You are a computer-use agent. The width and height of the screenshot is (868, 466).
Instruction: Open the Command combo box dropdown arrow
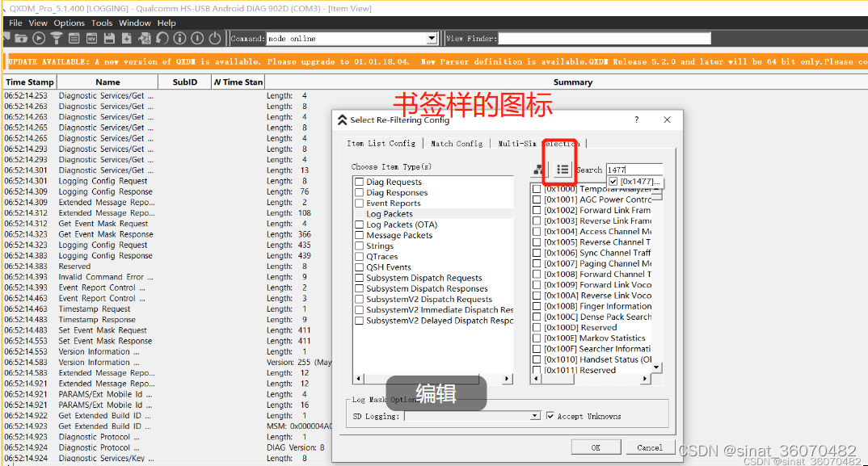pos(432,38)
